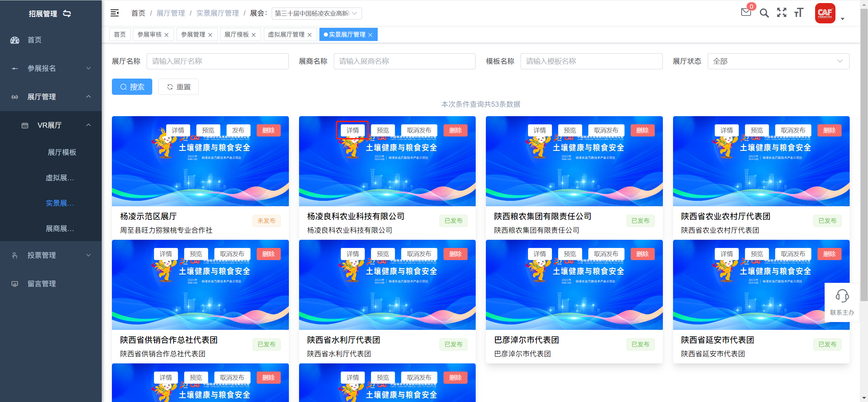Screen dimensions: 868x402
Task: Click the 首页 breadcrumb link
Action: tap(138, 13)
